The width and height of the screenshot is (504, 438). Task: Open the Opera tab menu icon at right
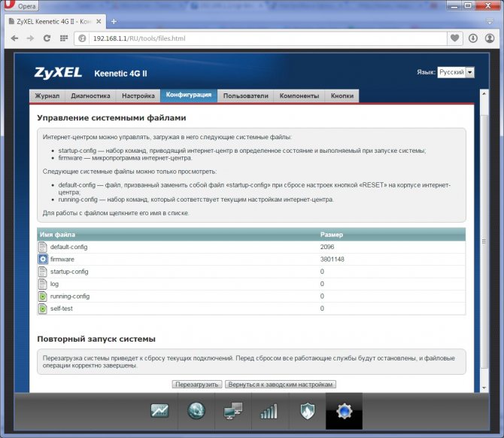(490, 22)
